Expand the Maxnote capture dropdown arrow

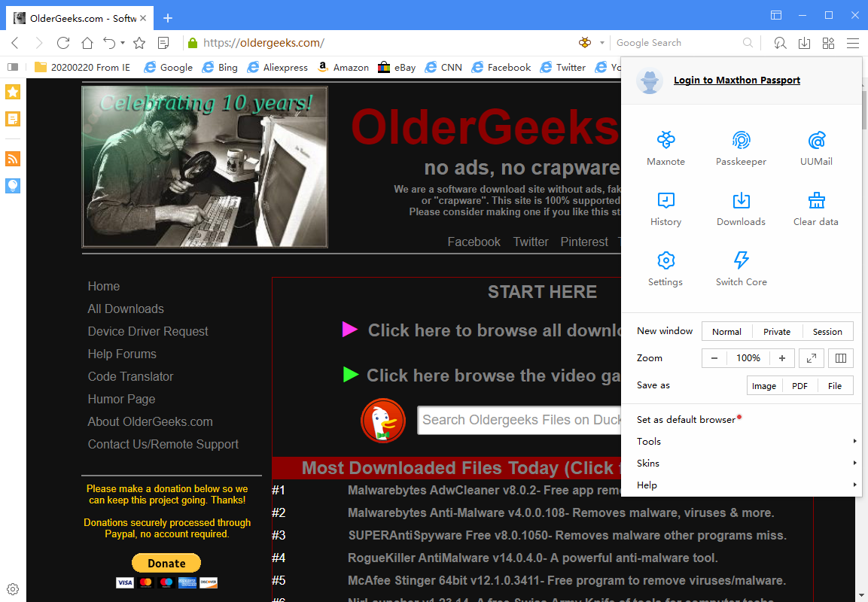tap(602, 43)
